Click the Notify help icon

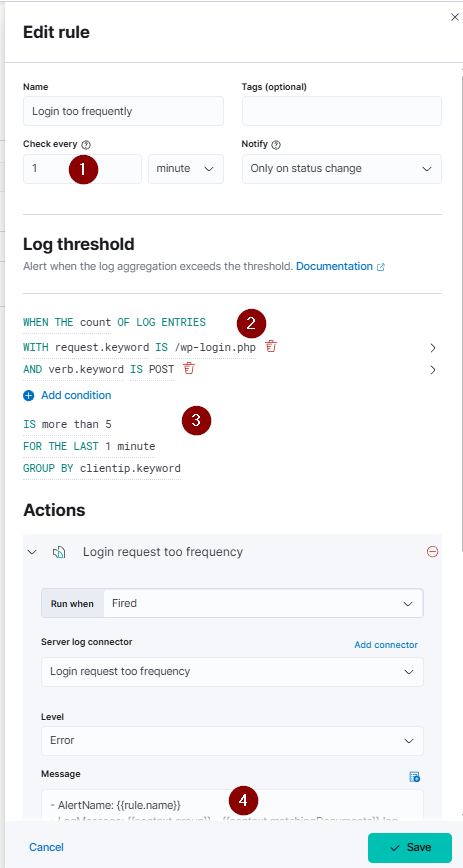[276, 144]
